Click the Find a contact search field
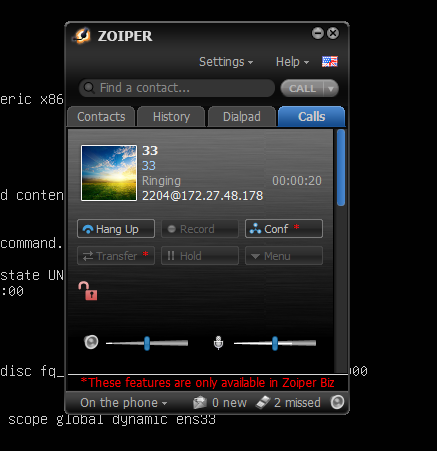This screenshot has height=451, width=437. pyautogui.click(x=177, y=88)
